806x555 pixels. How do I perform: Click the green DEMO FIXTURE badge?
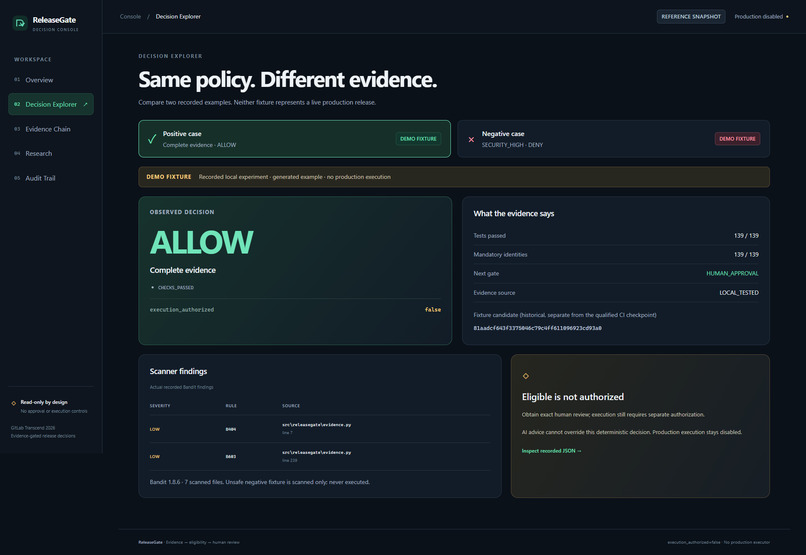tap(418, 139)
